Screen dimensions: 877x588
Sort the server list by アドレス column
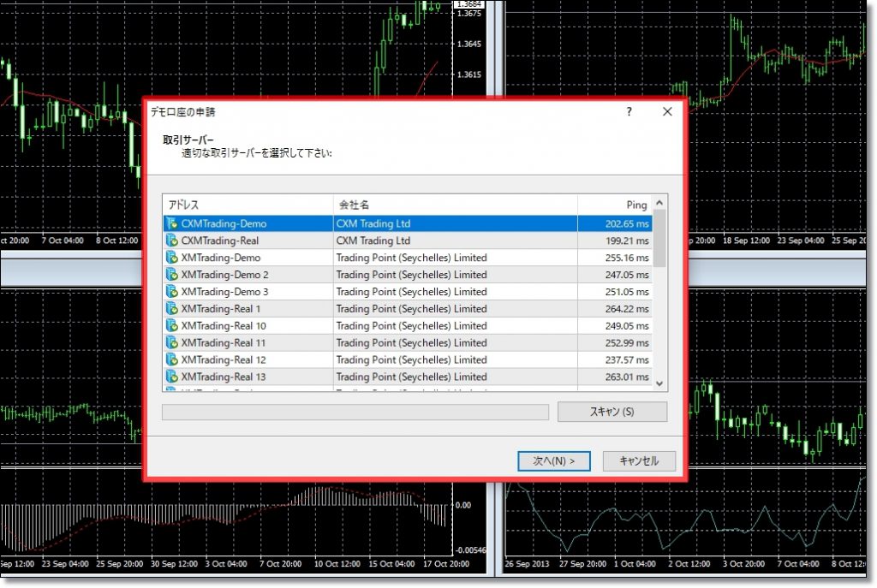pyautogui.click(x=248, y=205)
